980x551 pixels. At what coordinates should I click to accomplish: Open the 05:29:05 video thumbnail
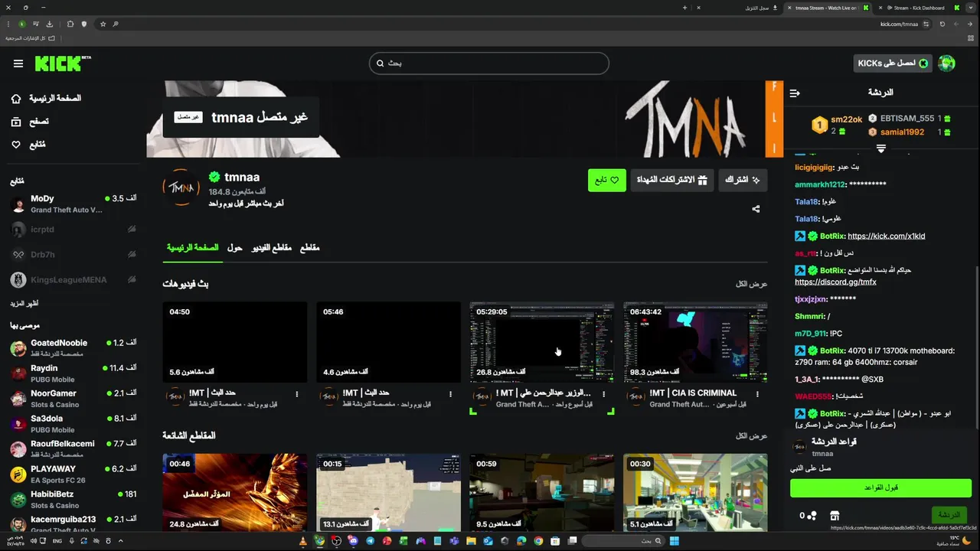tap(542, 342)
